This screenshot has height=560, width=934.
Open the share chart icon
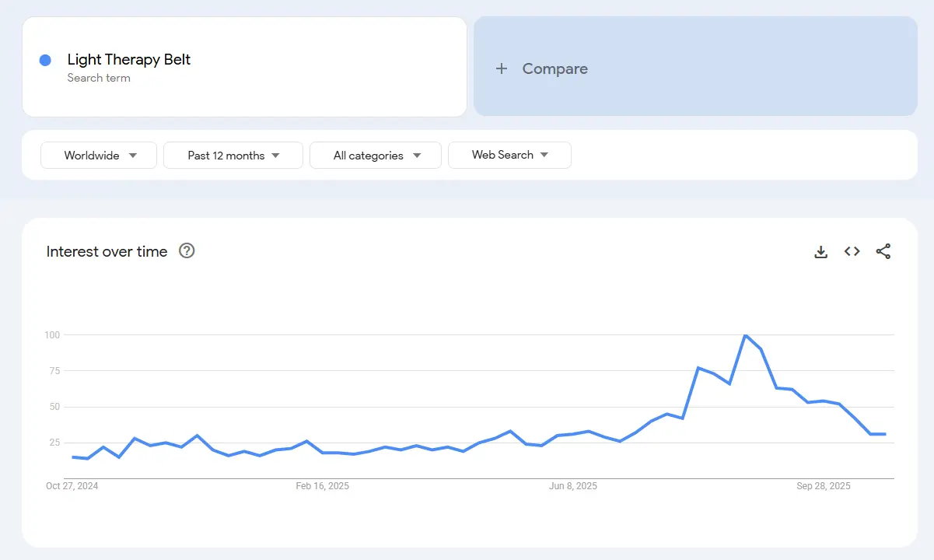883,251
